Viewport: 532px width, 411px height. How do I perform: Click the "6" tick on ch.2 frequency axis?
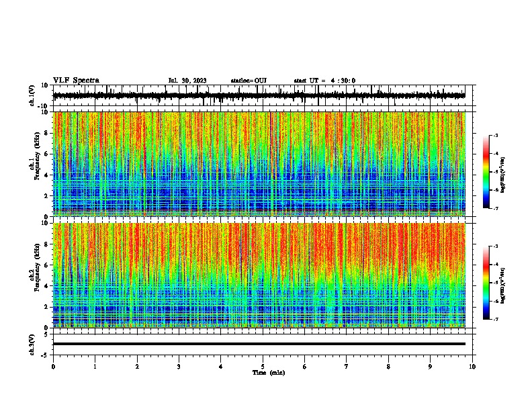[47, 265]
